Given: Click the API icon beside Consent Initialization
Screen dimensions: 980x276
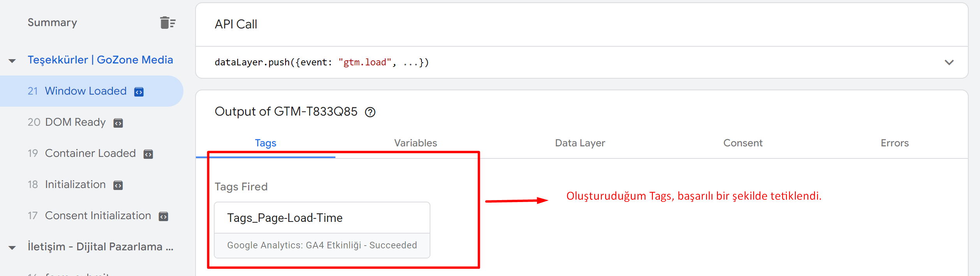Looking at the screenshot, I should point(164,216).
